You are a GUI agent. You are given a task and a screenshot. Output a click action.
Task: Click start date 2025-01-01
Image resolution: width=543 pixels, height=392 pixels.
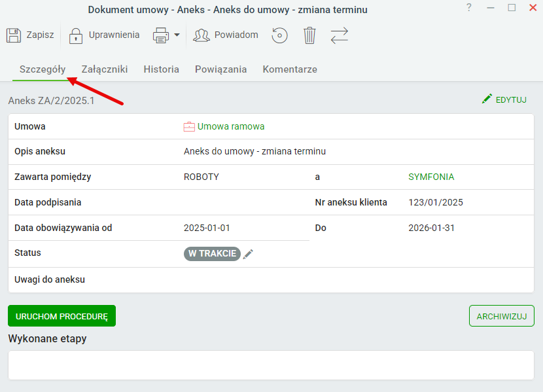tap(207, 228)
